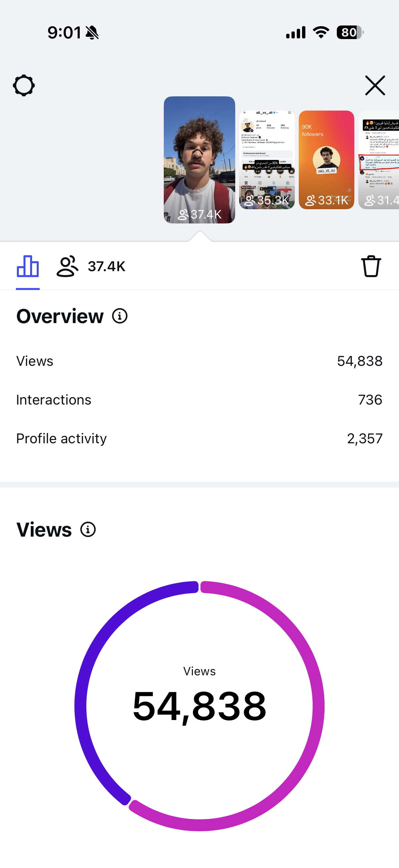Tap the info icon beside Overview
The image size is (399, 868).
(x=120, y=316)
